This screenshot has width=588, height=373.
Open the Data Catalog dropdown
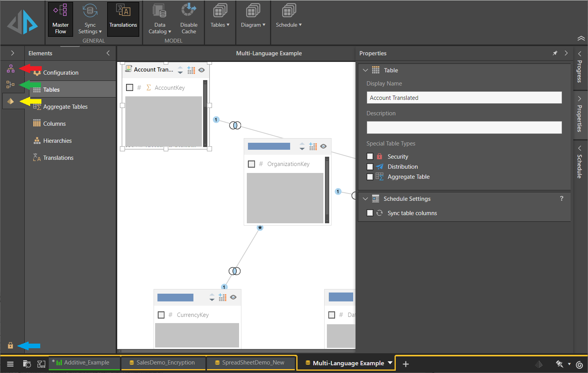[160, 19]
